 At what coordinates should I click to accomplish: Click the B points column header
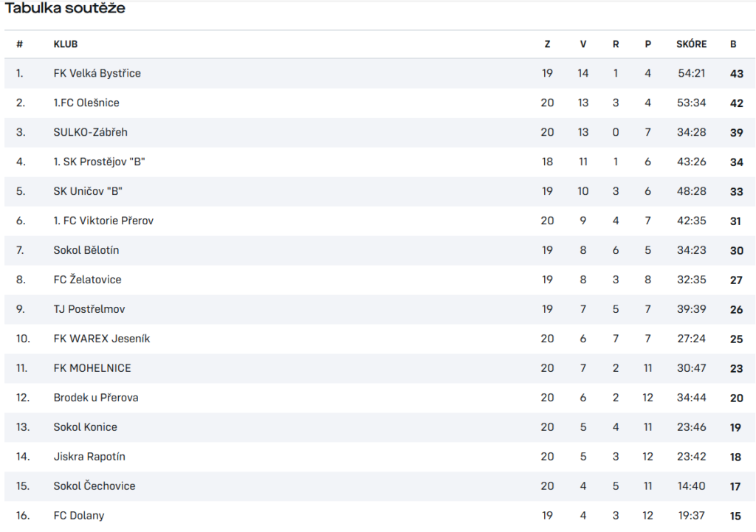tap(733, 44)
